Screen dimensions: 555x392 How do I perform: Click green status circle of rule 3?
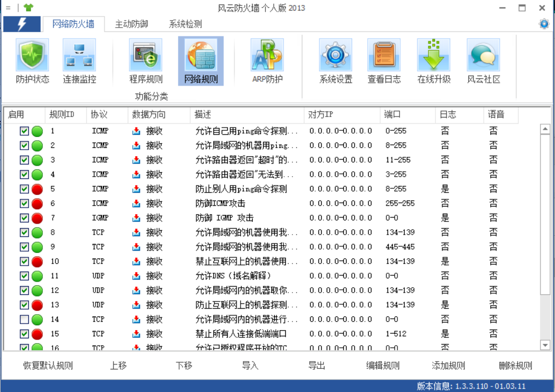pyautogui.click(x=37, y=160)
